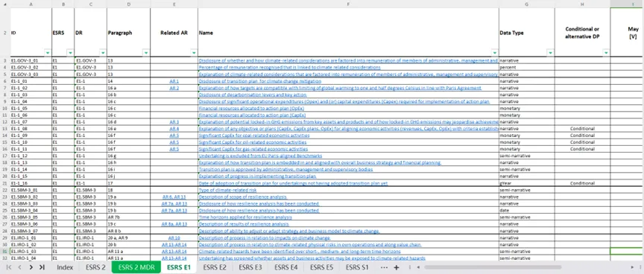Go to the first sheet using the arrow
This screenshot has width=644, height=274.
click(9, 267)
